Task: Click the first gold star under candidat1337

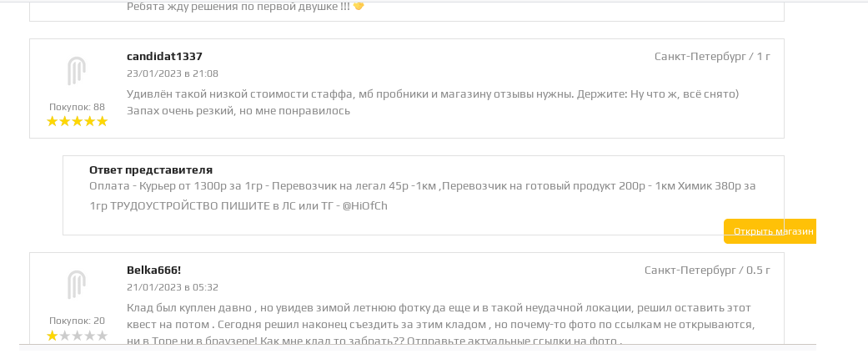Action: tap(53, 121)
